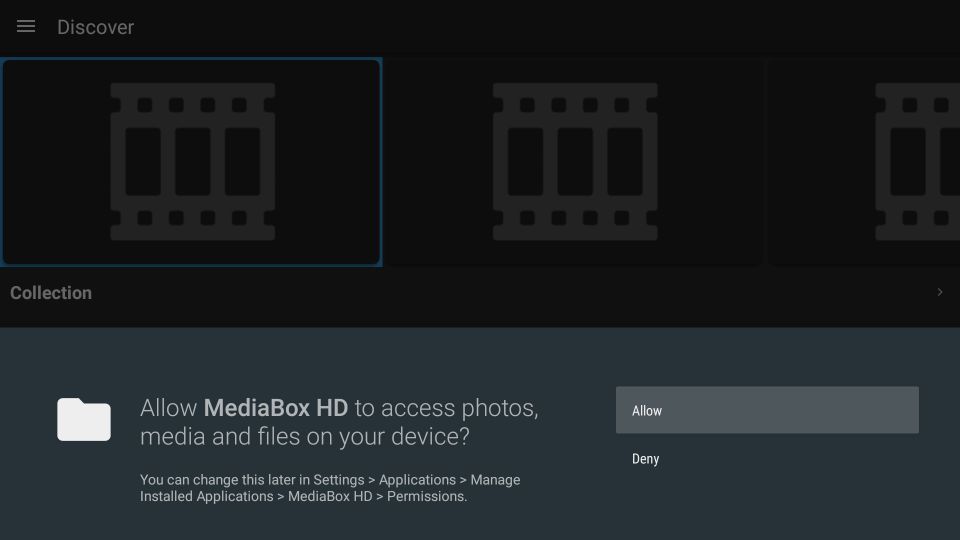The image size is (960, 540).
Task: Select the highlighted first movie placeholder
Action: pos(192,162)
